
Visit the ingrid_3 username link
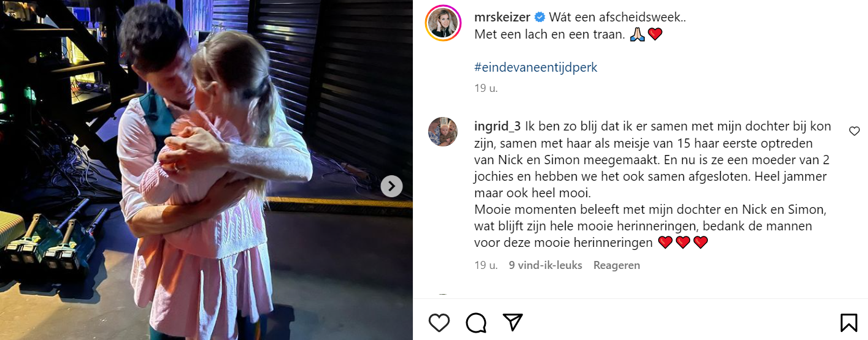pos(497,126)
